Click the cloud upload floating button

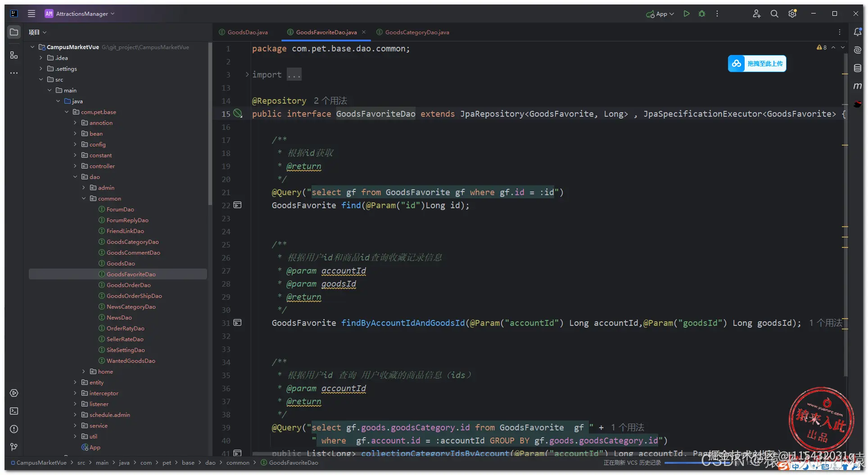(757, 64)
